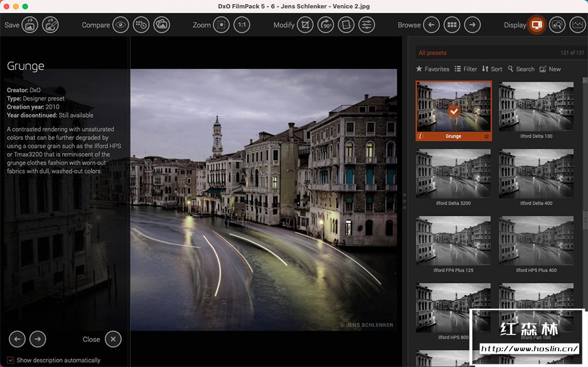The image size is (588, 367).
Task: Show Favorites presets
Action: [432, 69]
